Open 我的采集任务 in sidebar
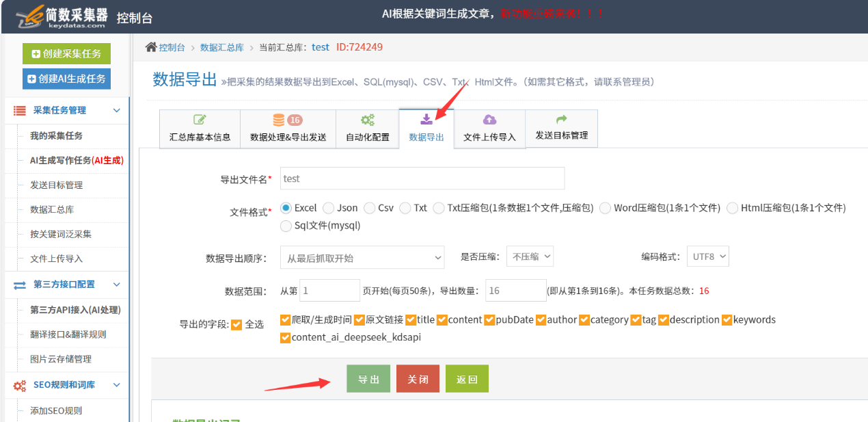The image size is (868, 422). point(56,136)
